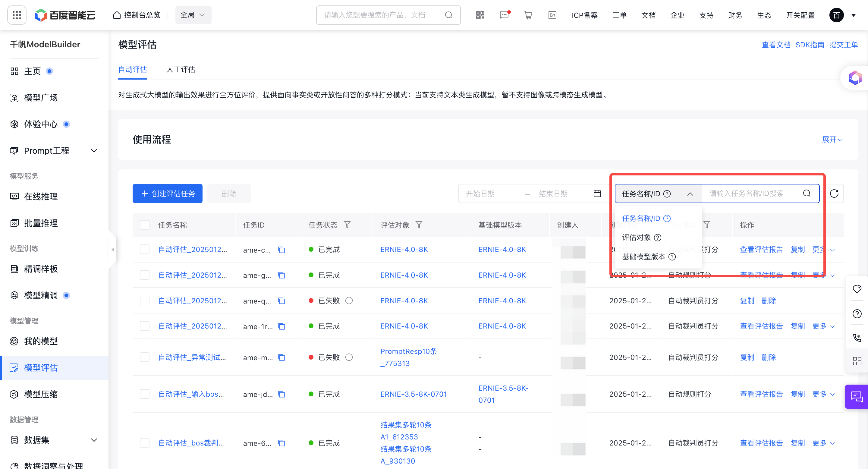
Task: Expand the Prompt工程 sidebar group
Action: 94,151
